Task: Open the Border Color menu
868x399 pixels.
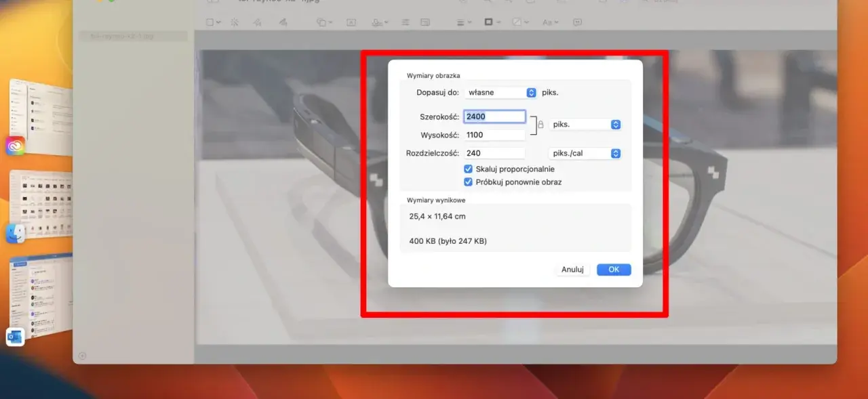Action: coord(492,22)
